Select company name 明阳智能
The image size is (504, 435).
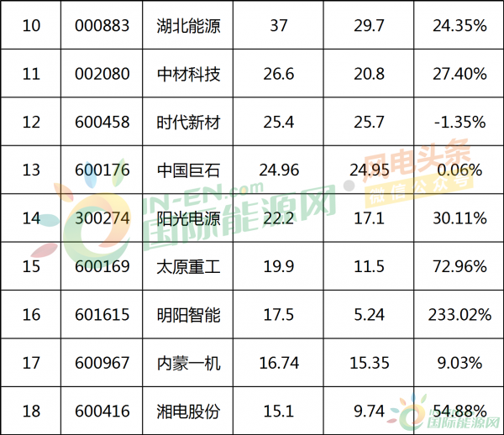pos(188,315)
